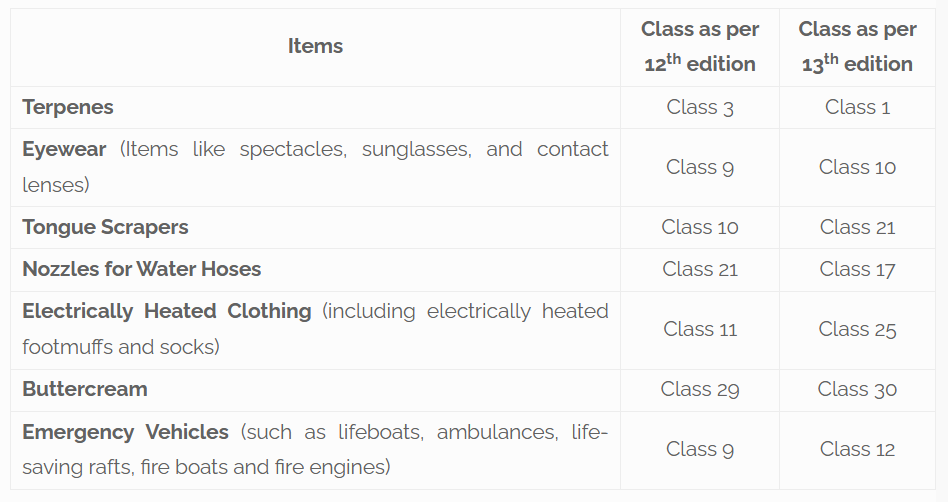
Task: Select Eyewear 13th edition Class 10
Action: (857, 167)
